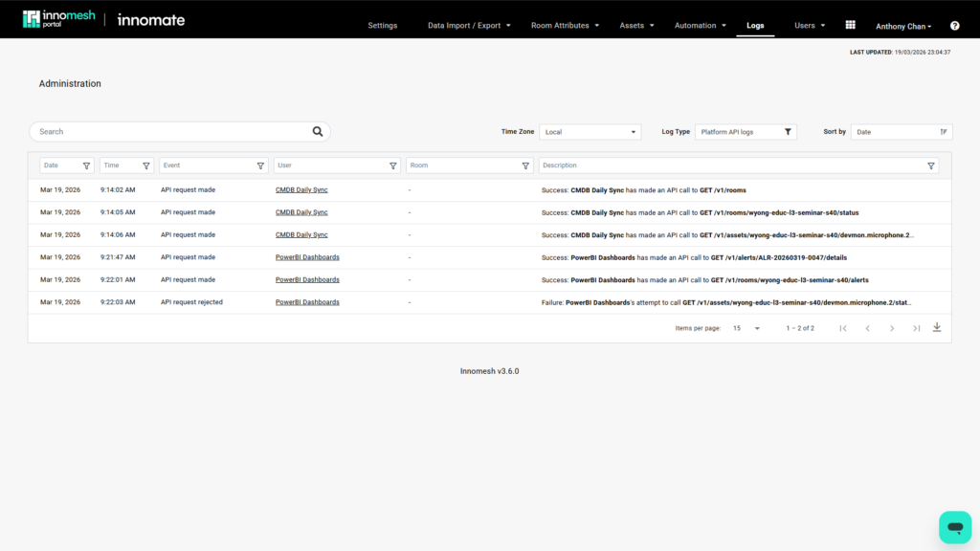Image resolution: width=980 pixels, height=551 pixels.
Task: Click the search magnifier icon
Action: (318, 132)
